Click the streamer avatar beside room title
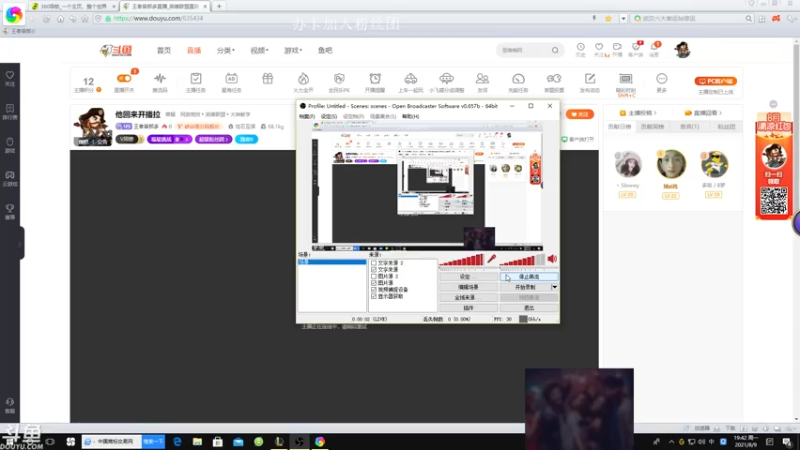This screenshot has height=450, width=800. pos(92,127)
